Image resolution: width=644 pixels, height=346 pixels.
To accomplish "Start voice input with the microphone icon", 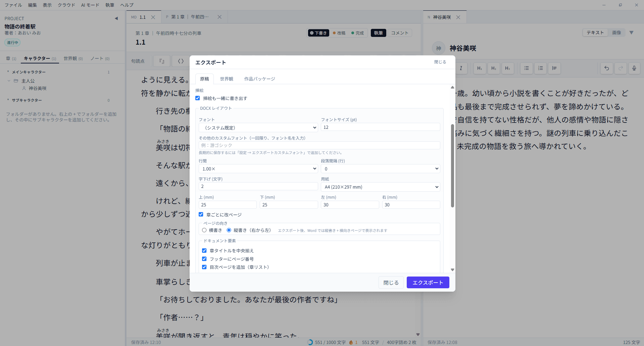I will [x=634, y=68].
